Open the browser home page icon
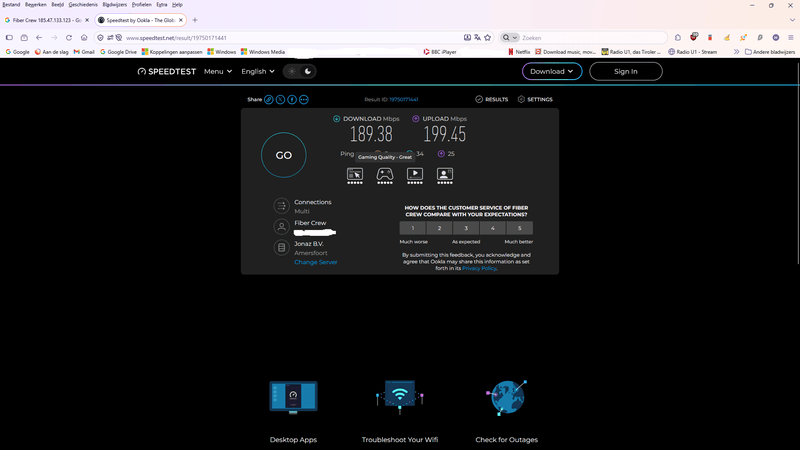The width and height of the screenshot is (800, 450). 84,38
